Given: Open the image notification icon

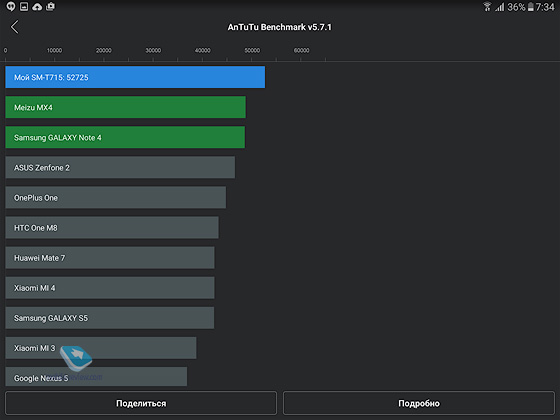Looking at the screenshot, I should 24,6.
